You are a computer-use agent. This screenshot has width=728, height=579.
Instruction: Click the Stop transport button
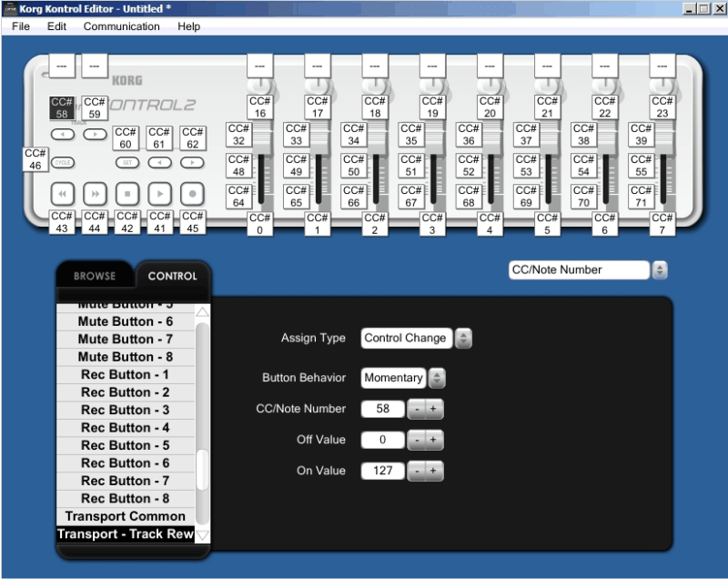click(127, 194)
